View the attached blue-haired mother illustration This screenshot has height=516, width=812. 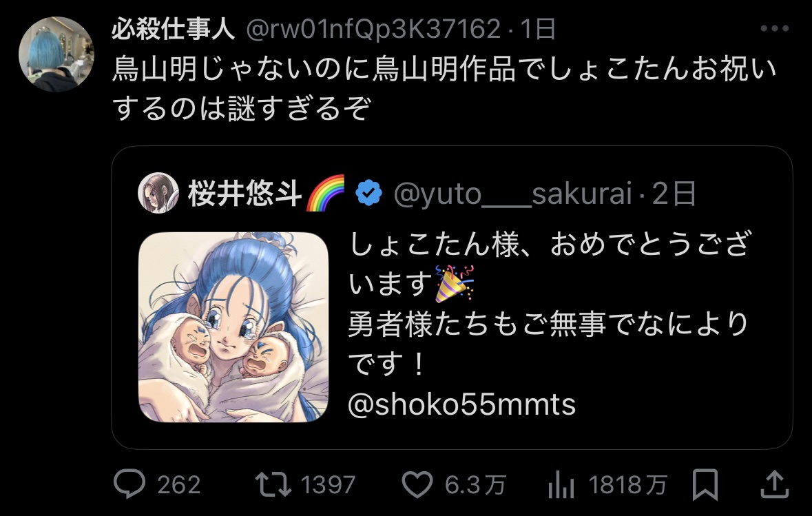233,327
